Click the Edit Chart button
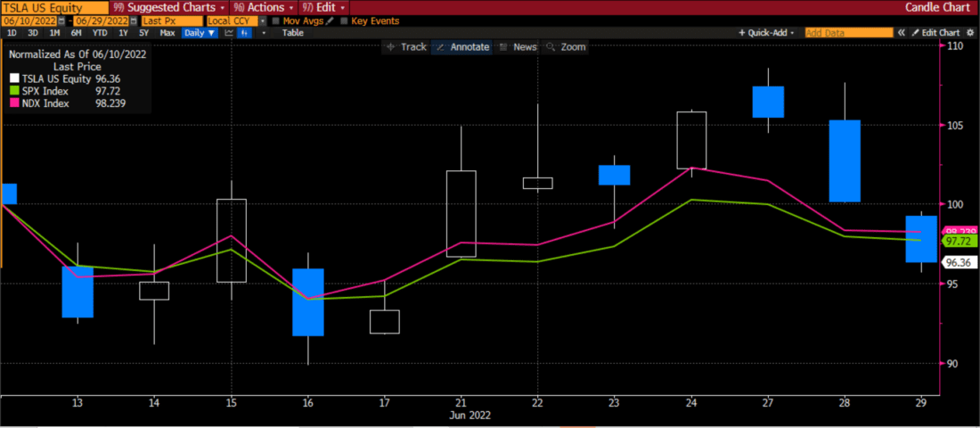 click(x=935, y=32)
